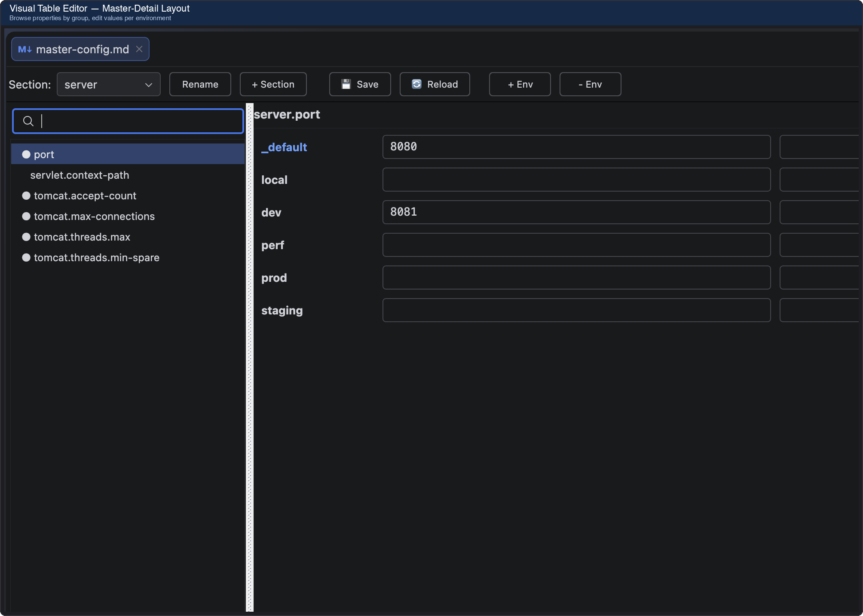Select the servlet.context-path property
Image resolution: width=863 pixels, height=616 pixels.
click(80, 175)
